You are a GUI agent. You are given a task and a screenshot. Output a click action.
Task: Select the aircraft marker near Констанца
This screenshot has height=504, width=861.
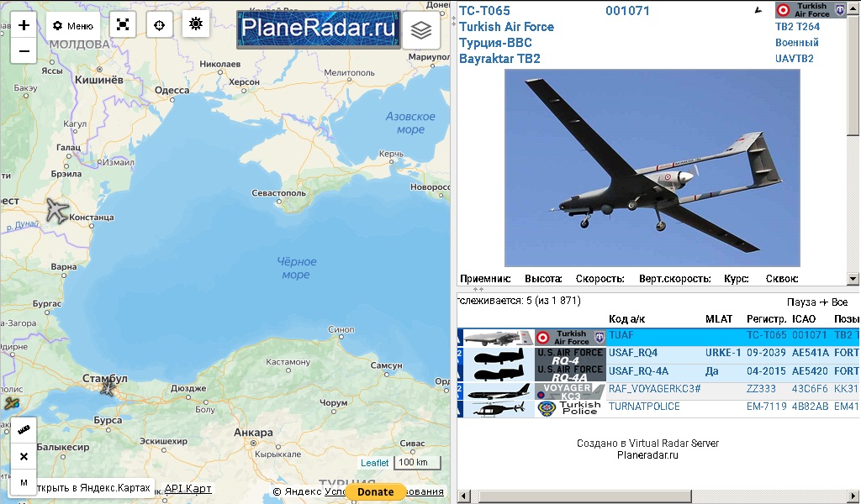tap(56, 211)
